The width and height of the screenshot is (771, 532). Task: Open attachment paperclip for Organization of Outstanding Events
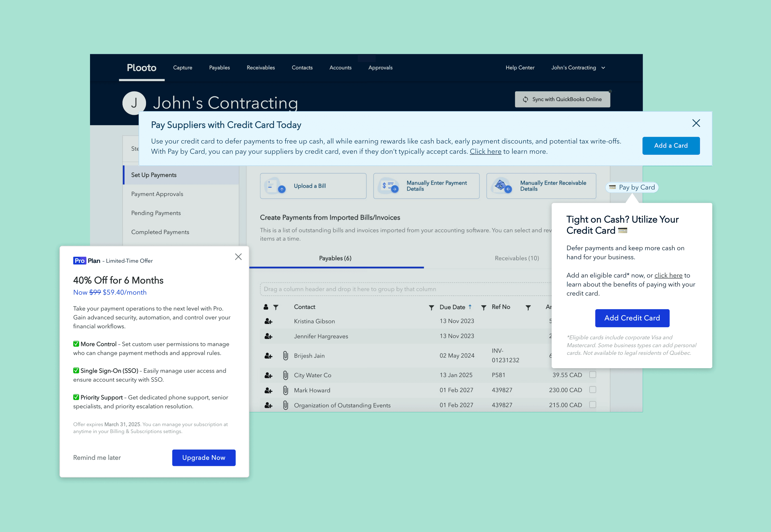click(x=286, y=405)
